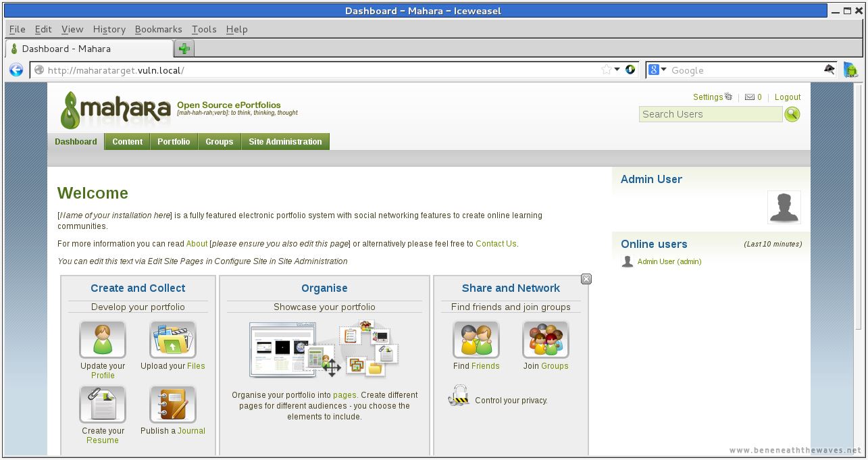Click the green search users magnifier button
Viewport: 868px width, 460px height.
click(792, 114)
